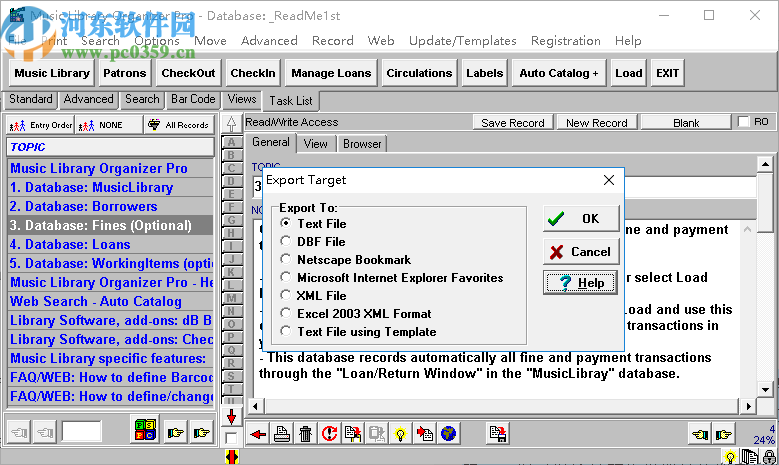Click the Save Record button
The image size is (779, 465).
[513, 123]
